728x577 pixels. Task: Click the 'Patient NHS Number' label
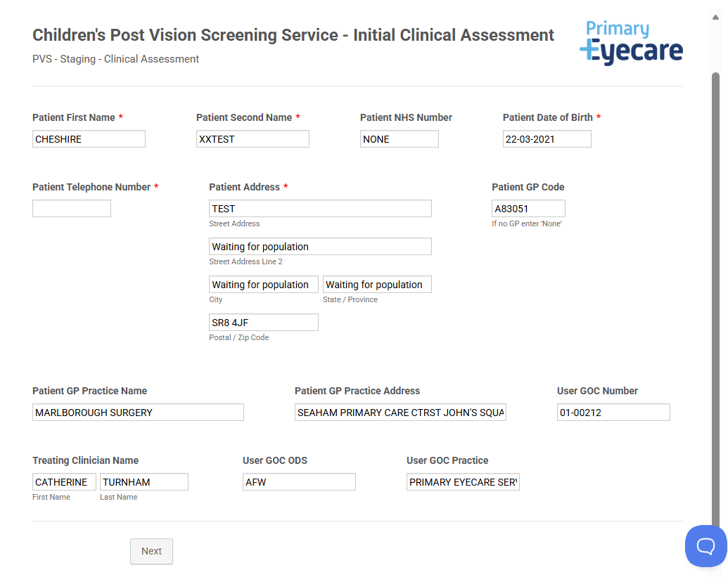coord(406,117)
